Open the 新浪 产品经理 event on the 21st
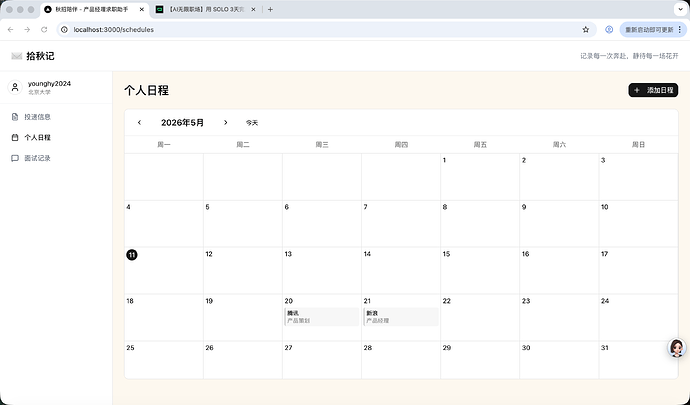Image resolution: width=690 pixels, height=405 pixels. point(401,317)
